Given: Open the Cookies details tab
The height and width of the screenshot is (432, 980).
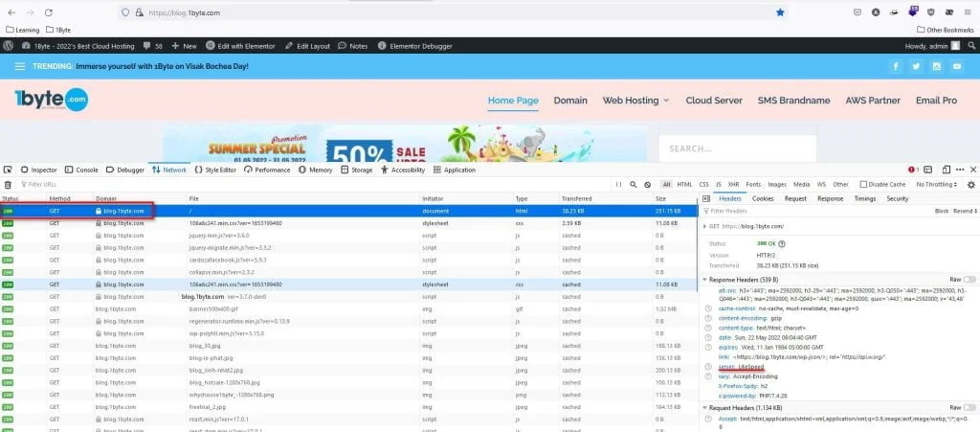Looking at the screenshot, I should point(763,199).
